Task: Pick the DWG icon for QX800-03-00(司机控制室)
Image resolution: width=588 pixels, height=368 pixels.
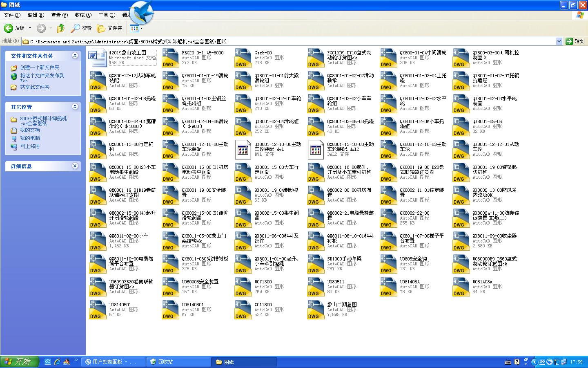Action: click(461, 58)
